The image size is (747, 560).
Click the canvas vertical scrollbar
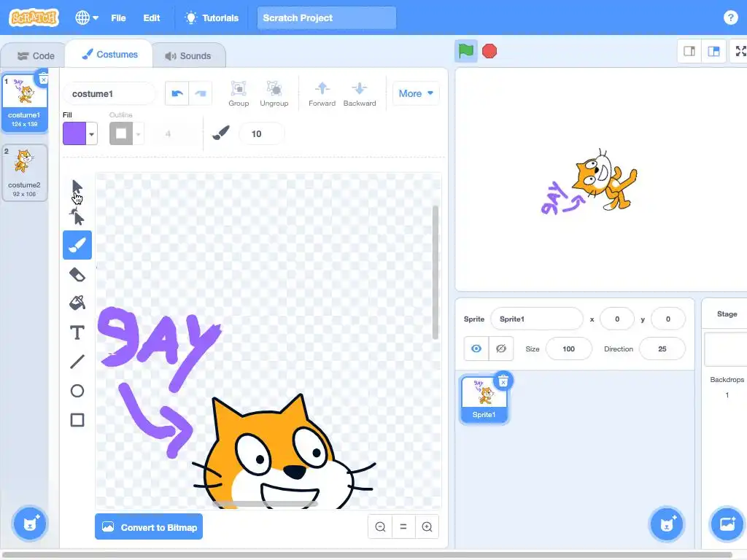click(x=435, y=273)
